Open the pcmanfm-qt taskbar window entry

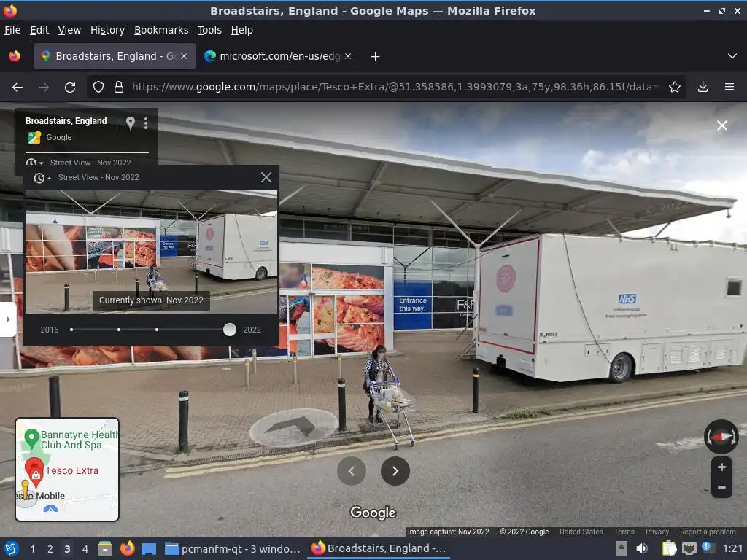click(233, 548)
